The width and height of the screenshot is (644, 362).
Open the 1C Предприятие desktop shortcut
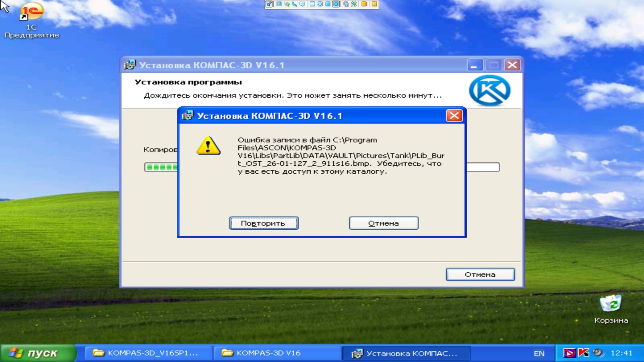click(31, 20)
